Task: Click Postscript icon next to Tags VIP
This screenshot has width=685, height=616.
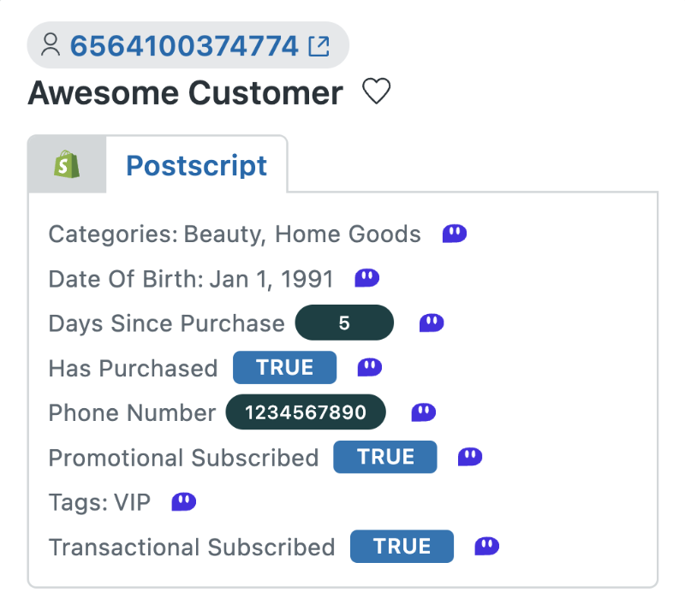Action: pos(184,502)
